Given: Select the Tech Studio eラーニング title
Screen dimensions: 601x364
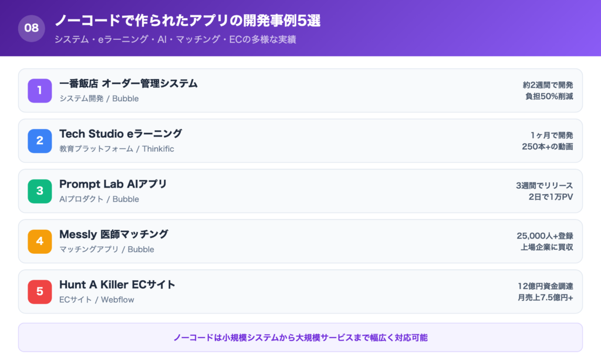Looking at the screenshot, I should tap(120, 134).
